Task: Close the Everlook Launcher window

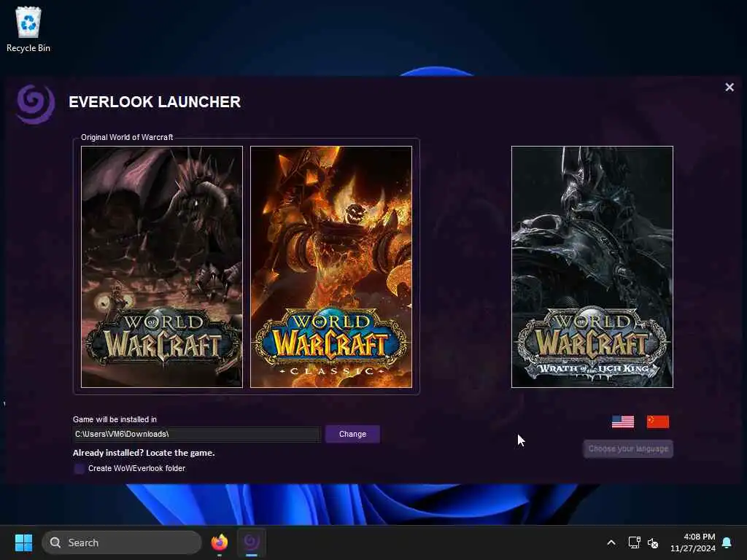Action: [729, 87]
